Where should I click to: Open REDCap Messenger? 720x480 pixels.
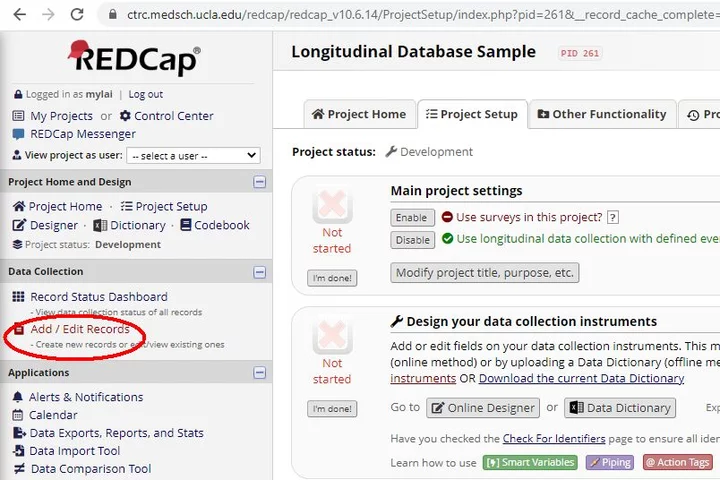coord(83,134)
